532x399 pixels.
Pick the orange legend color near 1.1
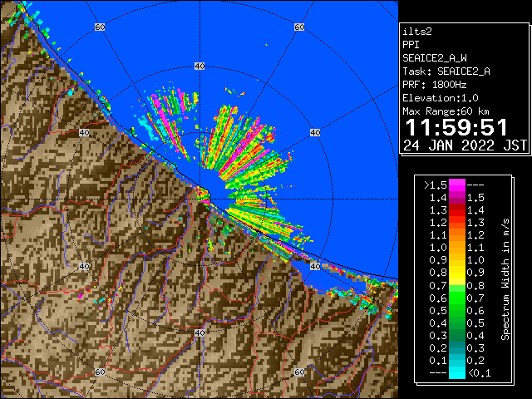point(456,235)
